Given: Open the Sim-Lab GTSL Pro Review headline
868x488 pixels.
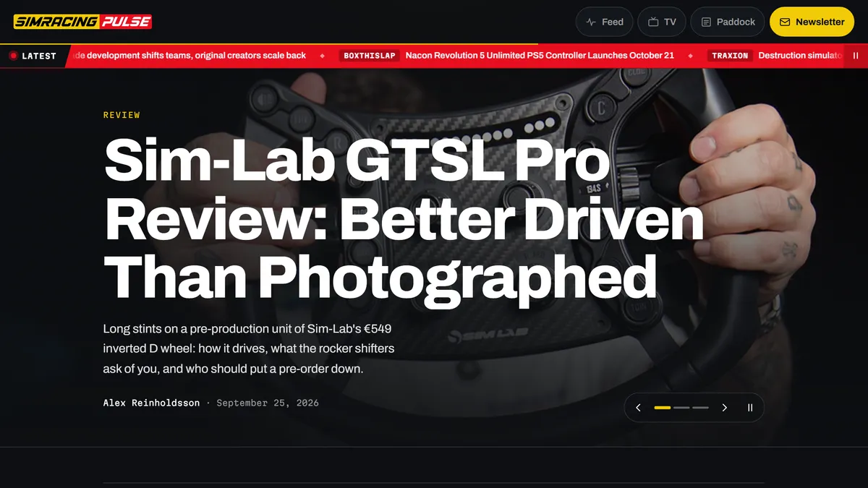Looking at the screenshot, I should (404, 218).
